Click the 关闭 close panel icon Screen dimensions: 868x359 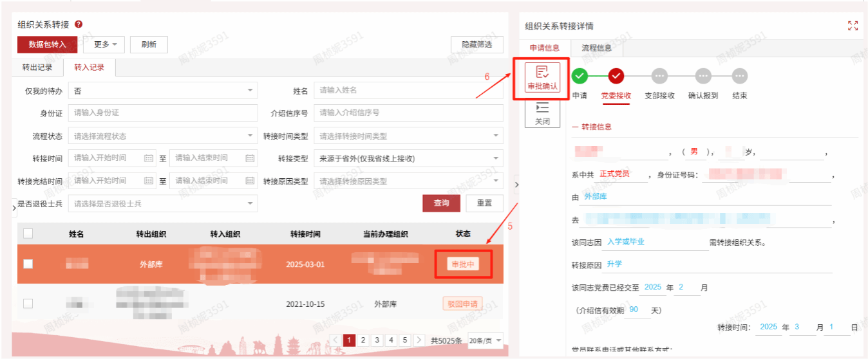pos(542,113)
